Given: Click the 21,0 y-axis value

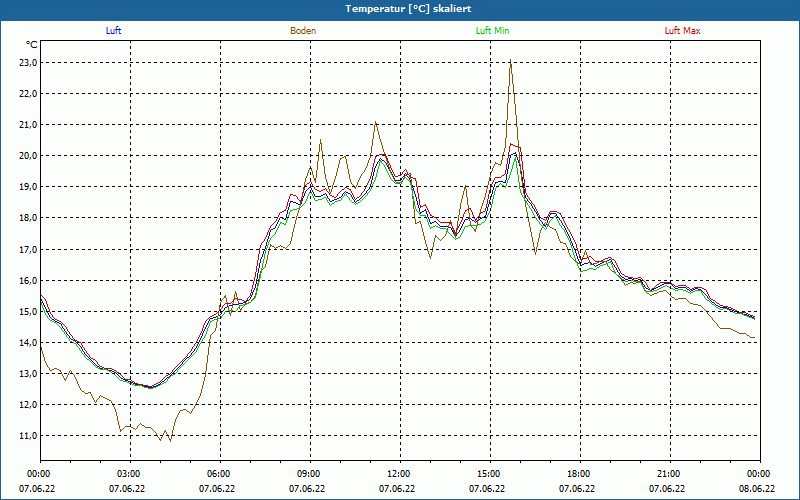Looking at the screenshot, I should click(x=29, y=125).
